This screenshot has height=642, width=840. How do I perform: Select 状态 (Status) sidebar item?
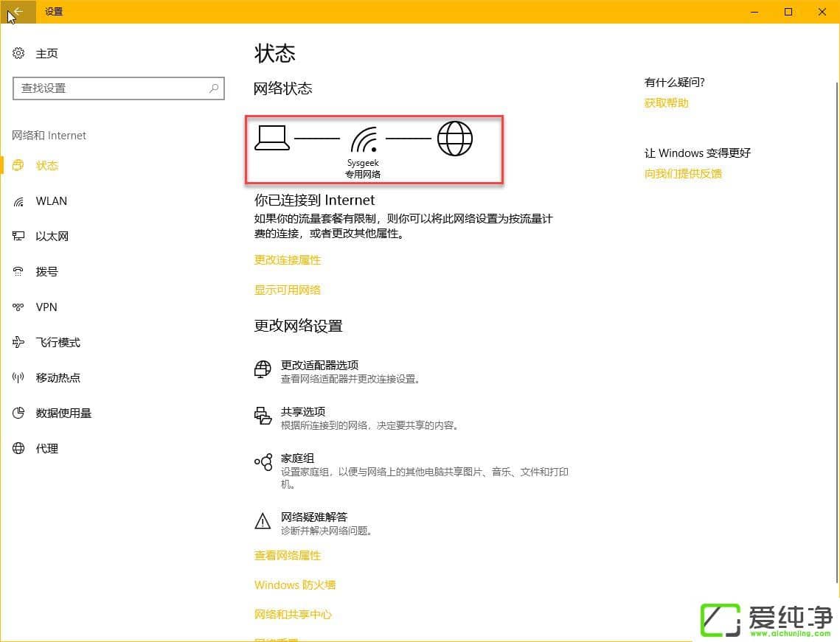tap(46, 165)
